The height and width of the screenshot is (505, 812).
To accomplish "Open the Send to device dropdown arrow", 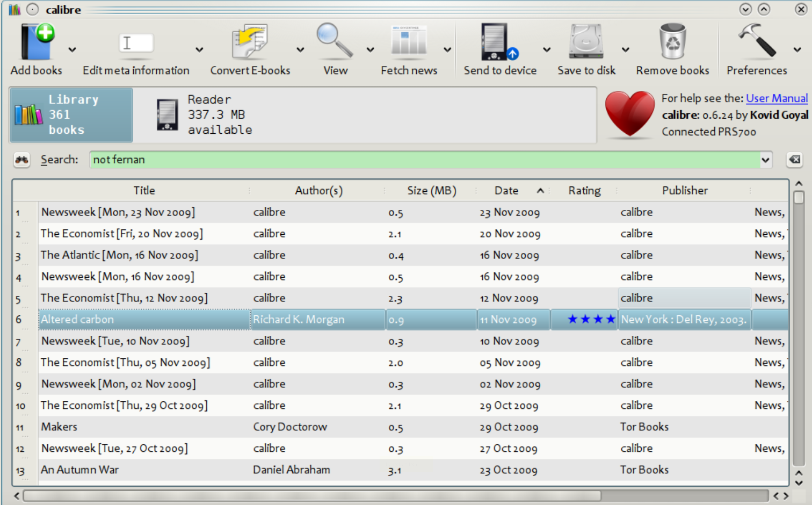I will coord(547,49).
